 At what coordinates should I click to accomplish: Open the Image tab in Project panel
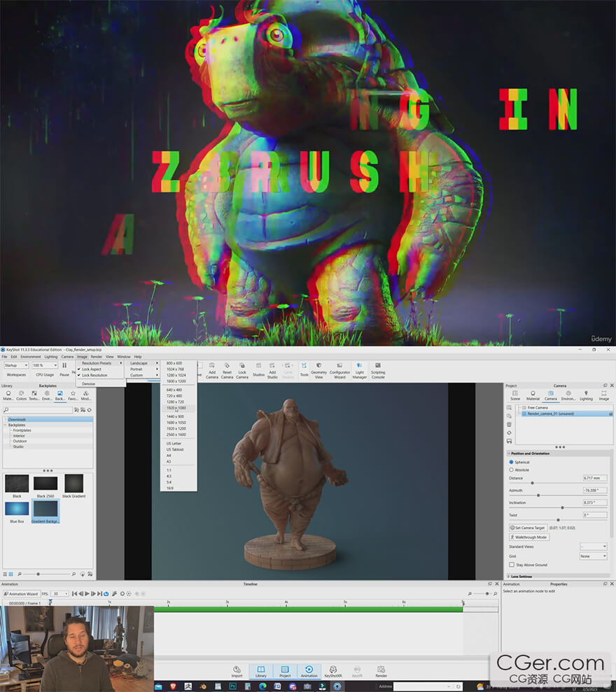pos(603,395)
